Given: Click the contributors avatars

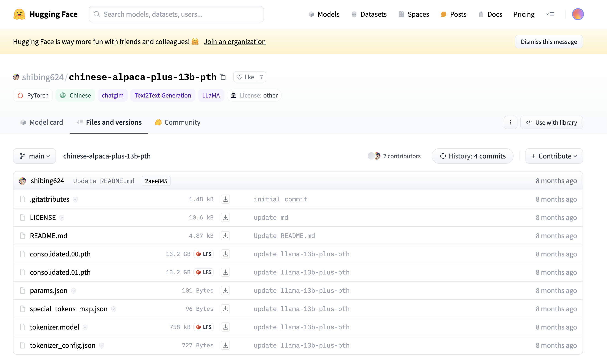Looking at the screenshot, I should click(x=374, y=156).
